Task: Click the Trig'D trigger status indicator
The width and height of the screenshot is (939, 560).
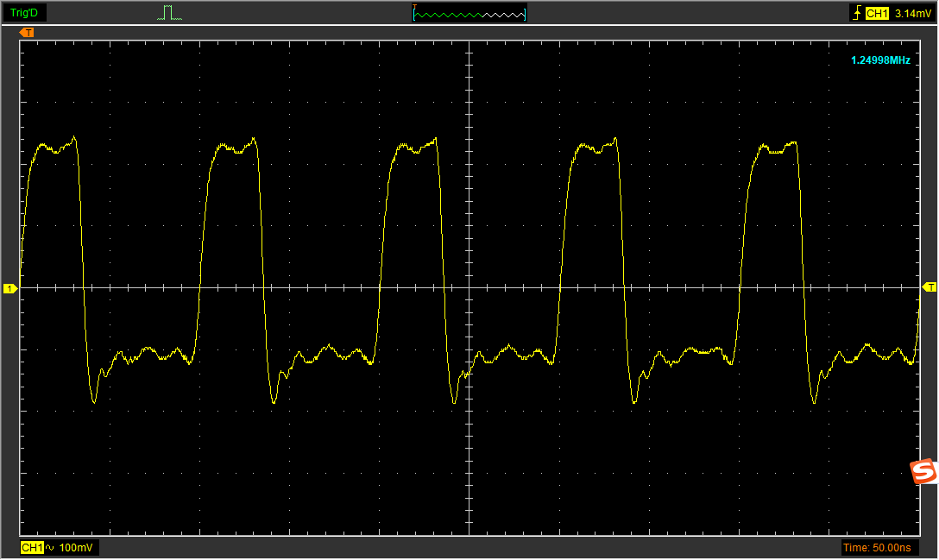Action: (23, 13)
